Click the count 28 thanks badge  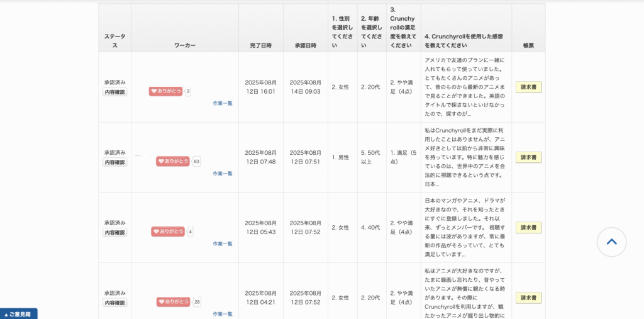coord(197,302)
